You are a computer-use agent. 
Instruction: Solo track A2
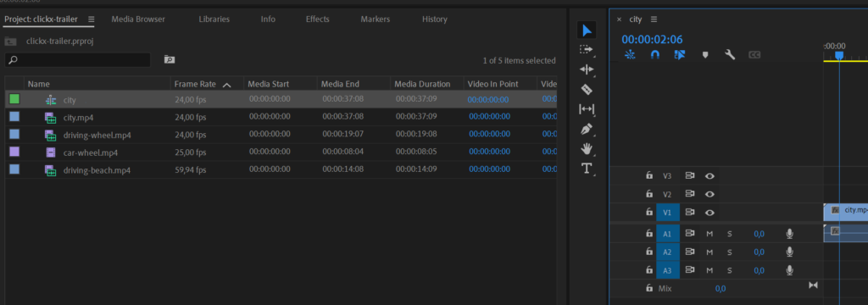pos(730,252)
